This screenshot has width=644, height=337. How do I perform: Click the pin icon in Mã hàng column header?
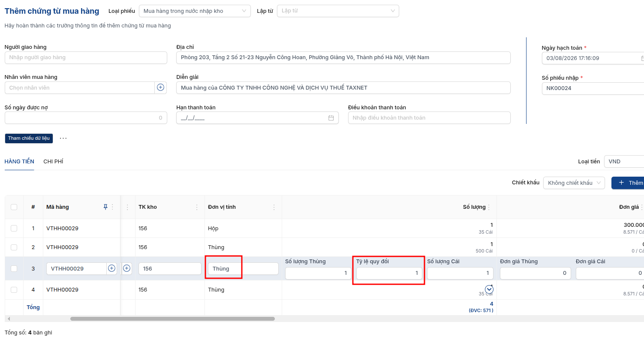(105, 207)
